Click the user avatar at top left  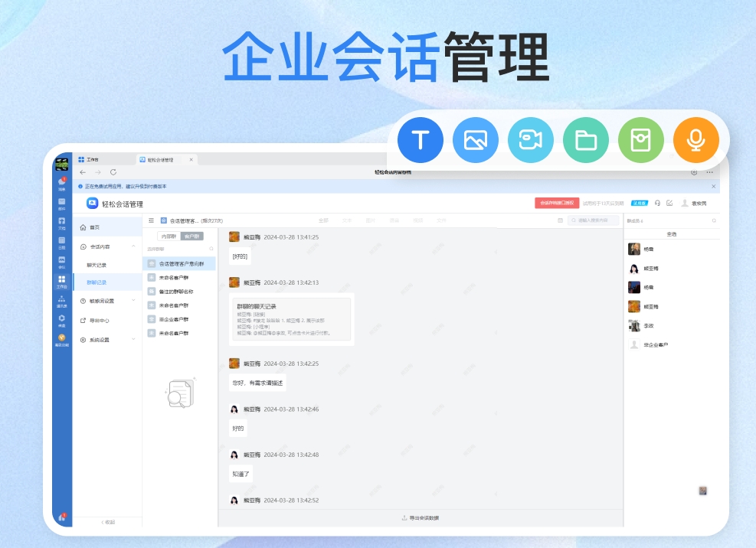(x=62, y=165)
